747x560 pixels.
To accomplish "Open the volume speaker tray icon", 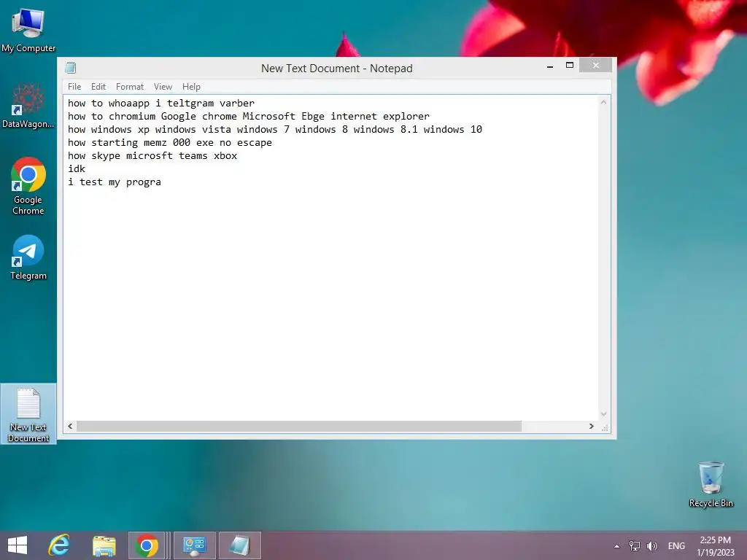I will pos(651,545).
